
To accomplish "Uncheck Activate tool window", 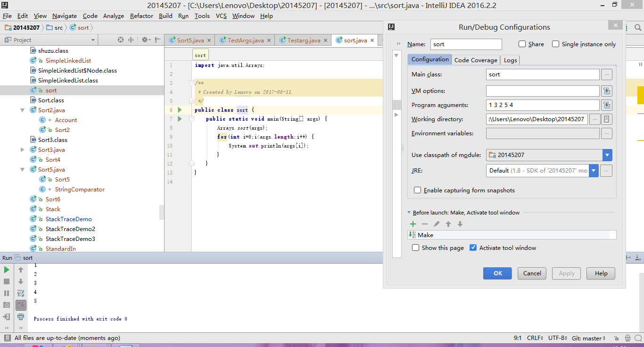I will pyautogui.click(x=473, y=248).
